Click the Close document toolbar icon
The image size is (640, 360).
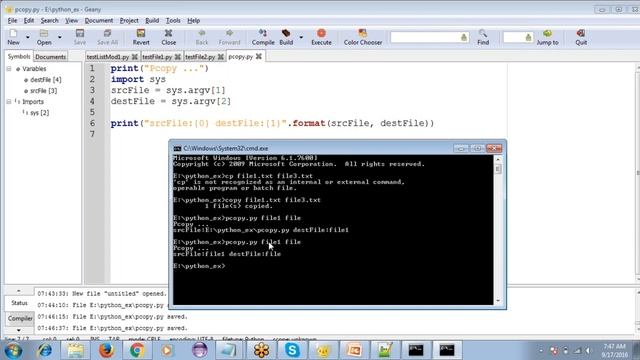click(168, 37)
